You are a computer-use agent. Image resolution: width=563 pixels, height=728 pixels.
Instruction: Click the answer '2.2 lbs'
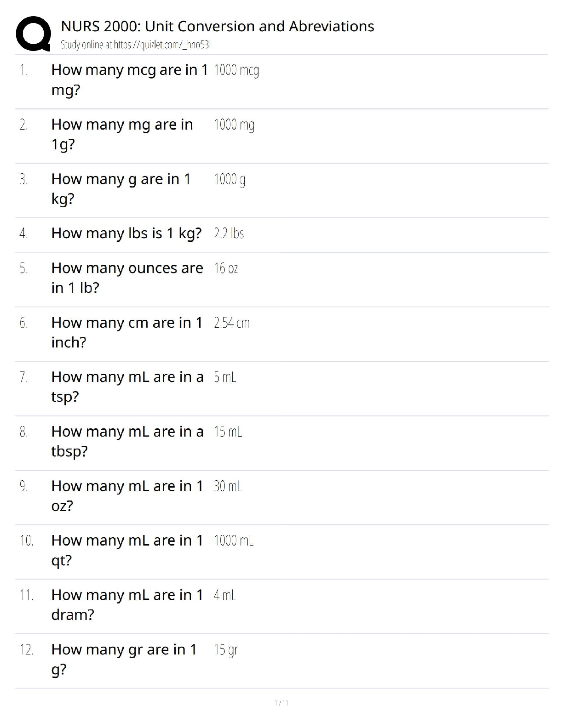(229, 233)
